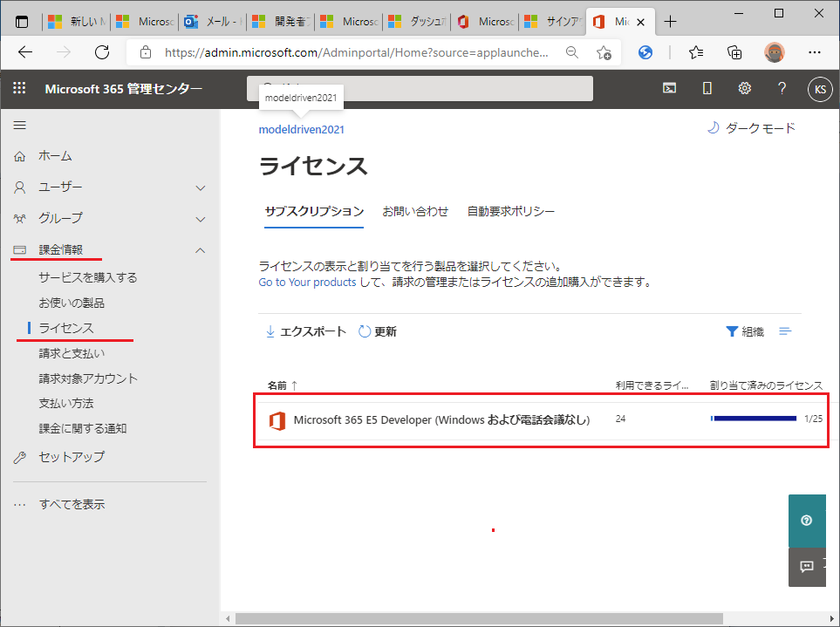Sort by the 名前 column header
This screenshot has width=840, height=627.
[x=283, y=385]
